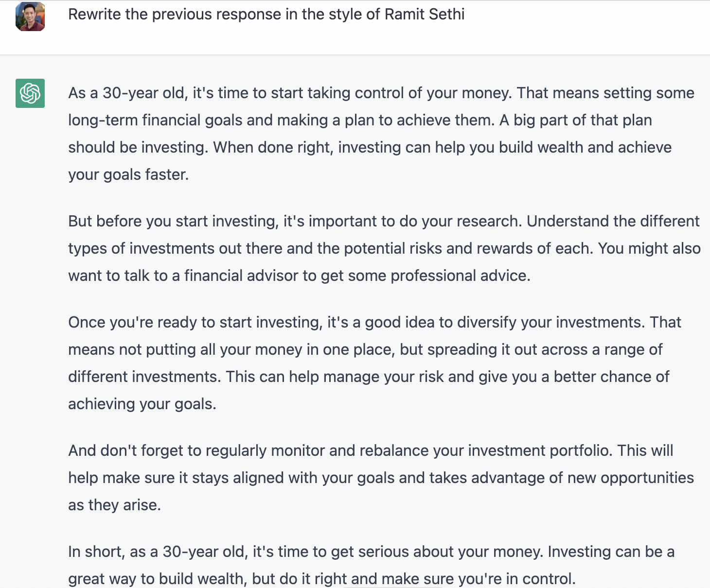Click the phrase "your goals faster."
Screen dimensions: 710x588
click(128, 174)
